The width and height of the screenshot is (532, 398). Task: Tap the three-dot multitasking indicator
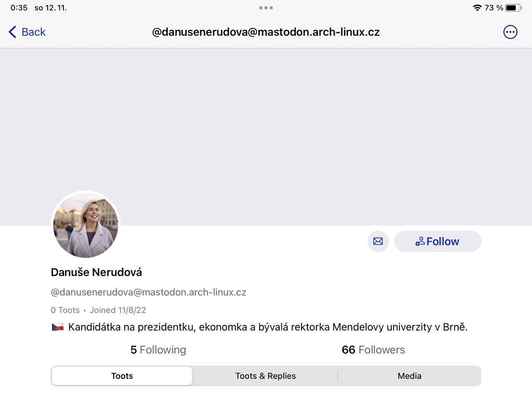(266, 8)
